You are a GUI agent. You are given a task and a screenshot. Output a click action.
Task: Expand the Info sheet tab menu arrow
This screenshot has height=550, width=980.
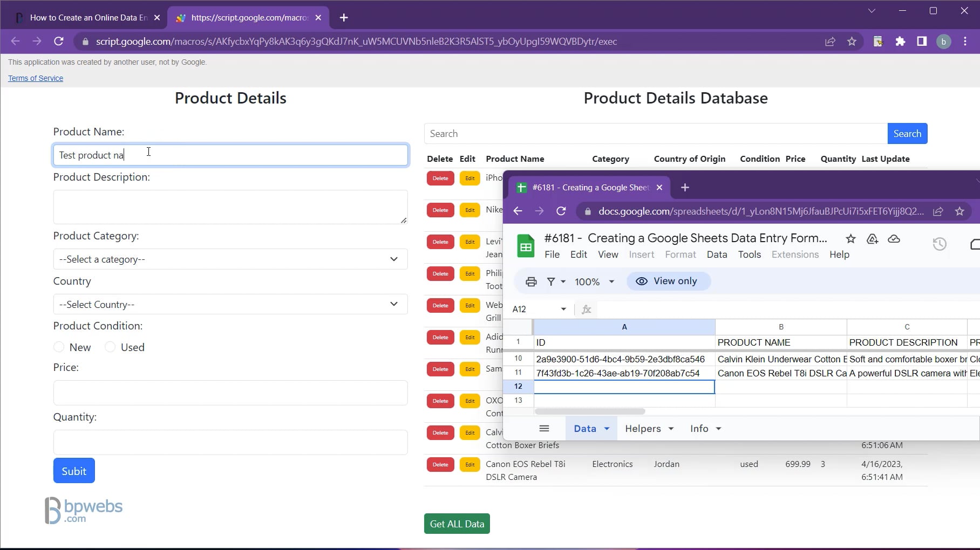coord(718,429)
